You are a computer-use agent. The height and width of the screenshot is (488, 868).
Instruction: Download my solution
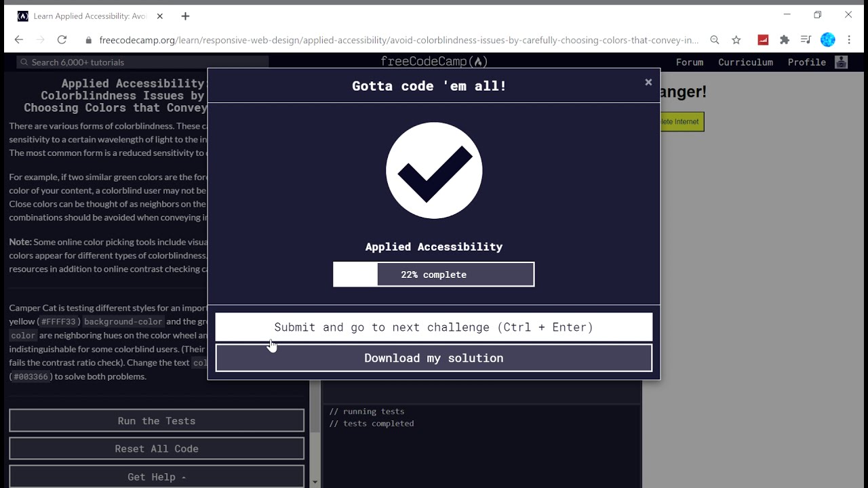pyautogui.click(x=434, y=358)
